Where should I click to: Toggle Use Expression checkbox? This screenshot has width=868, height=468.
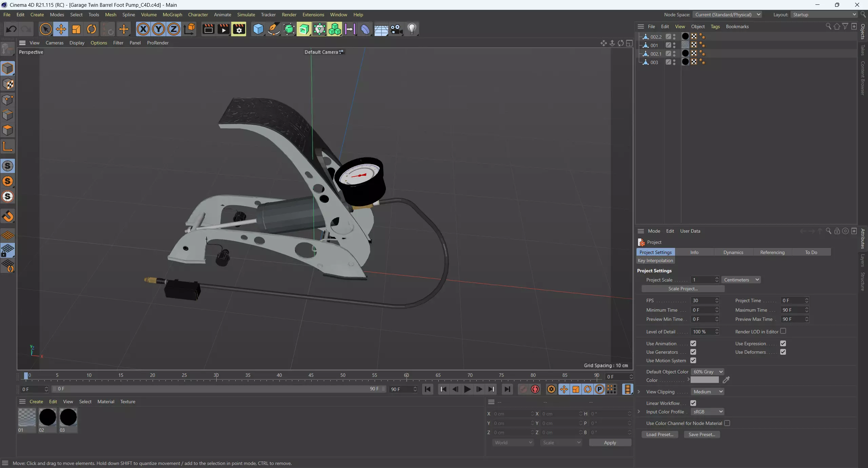pos(783,344)
